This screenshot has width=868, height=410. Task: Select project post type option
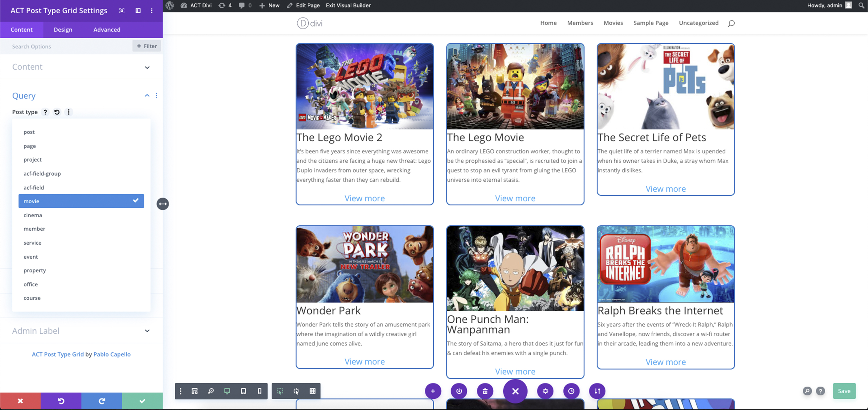pyautogui.click(x=81, y=159)
